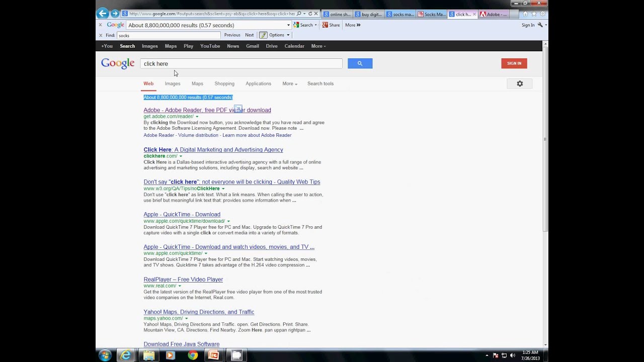Expand green arrow next to maps.yahoo.com/
644x362 pixels.
tap(186, 318)
